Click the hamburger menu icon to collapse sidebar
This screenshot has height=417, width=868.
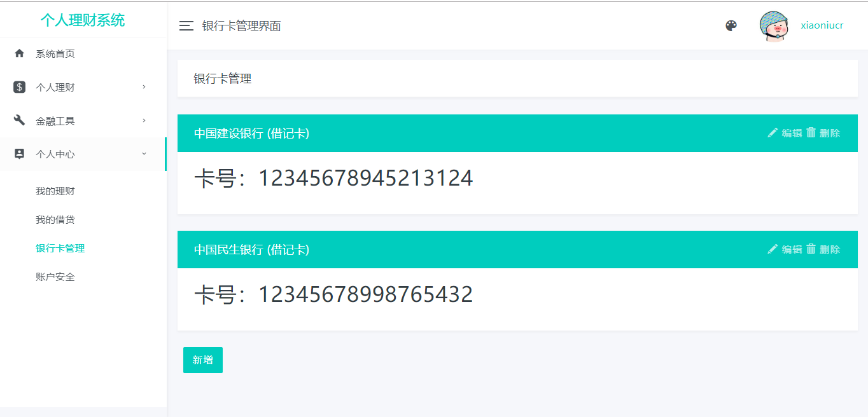pyautogui.click(x=186, y=25)
